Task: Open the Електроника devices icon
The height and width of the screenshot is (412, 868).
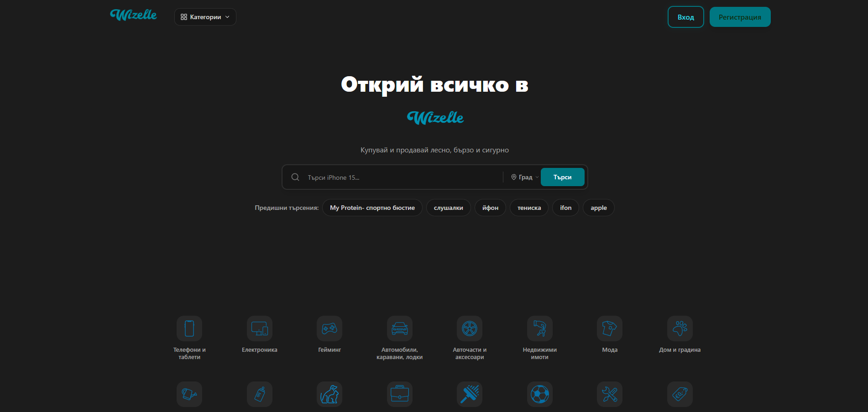Action: coord(260,329)
